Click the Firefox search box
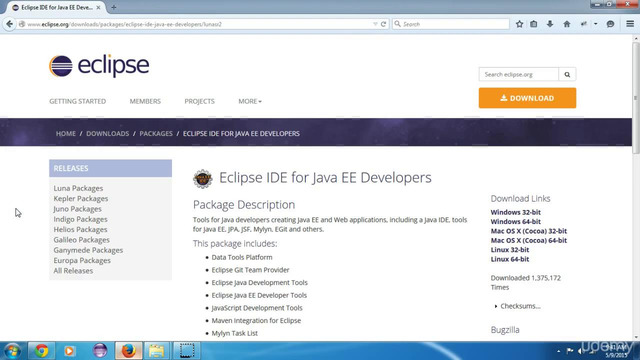The image size is (640, 360). click(451, 24)
